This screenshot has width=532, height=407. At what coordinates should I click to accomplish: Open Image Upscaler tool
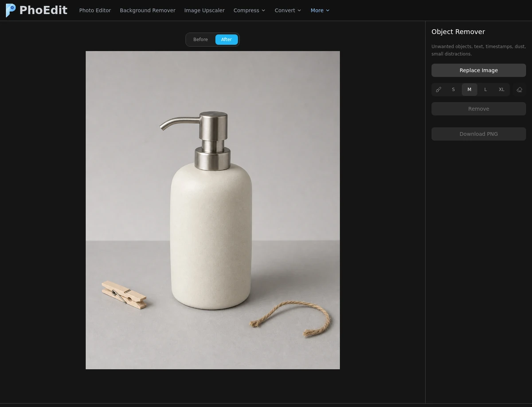(204, 10)
